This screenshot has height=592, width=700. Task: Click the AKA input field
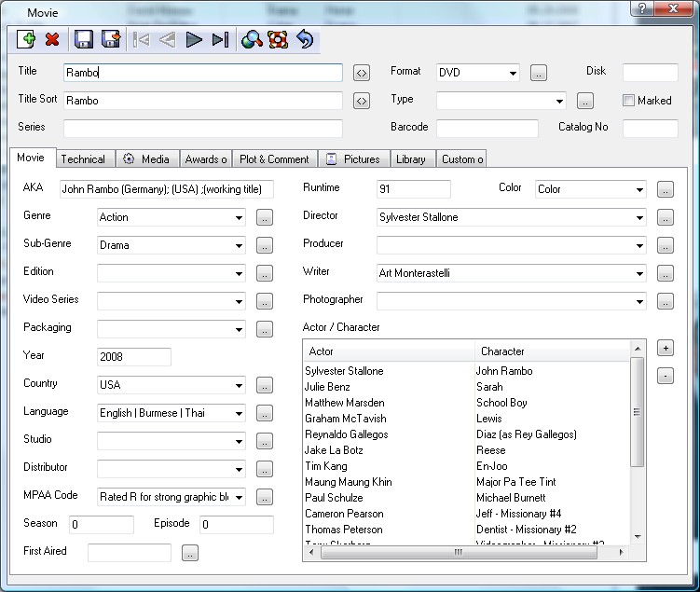coord(167,189)
